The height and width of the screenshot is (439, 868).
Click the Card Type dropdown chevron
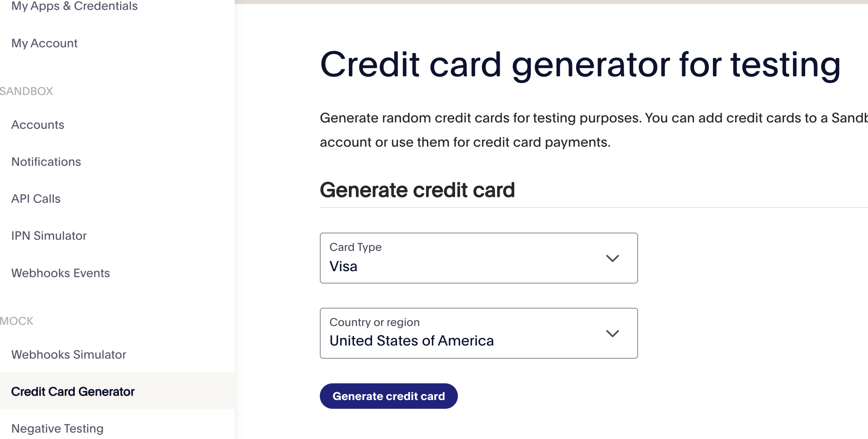point(612,258)
